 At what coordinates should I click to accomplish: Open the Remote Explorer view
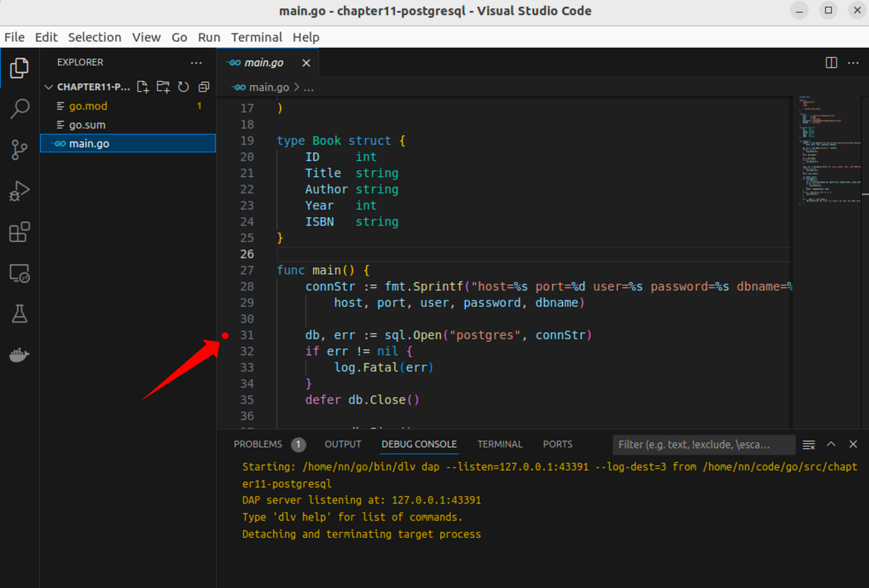[x=19, y=273]
